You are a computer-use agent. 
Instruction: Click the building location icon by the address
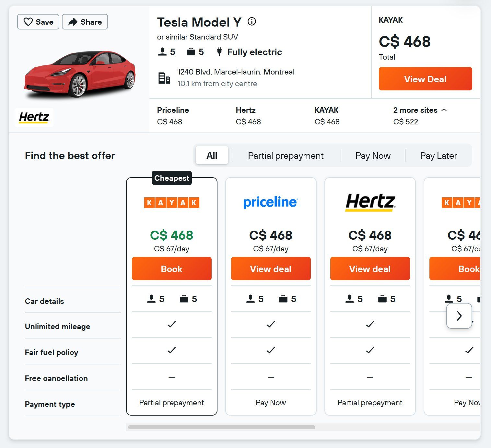164,78
